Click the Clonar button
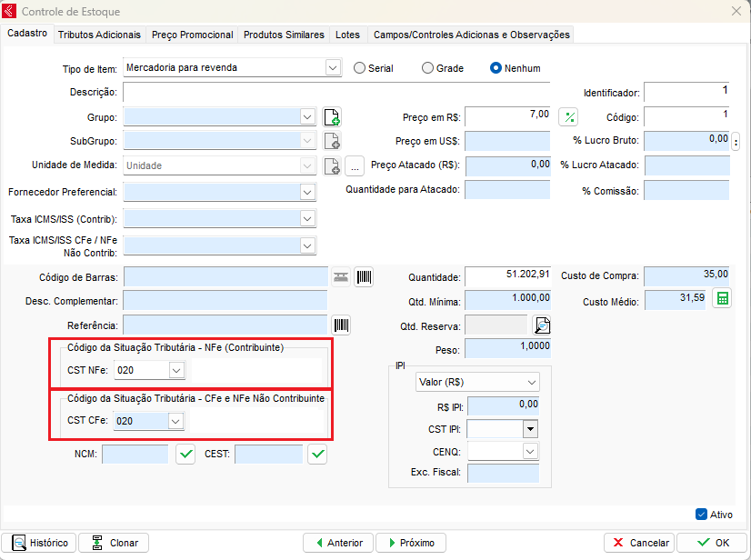The width and height of the screenshot is (751, 560). click(x=114, y=543)
